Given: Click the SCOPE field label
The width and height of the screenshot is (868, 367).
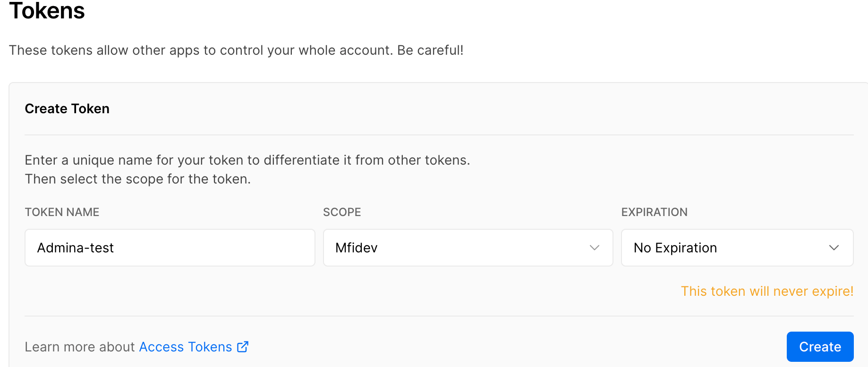Looking at the screenshot, I should (342, 212).
